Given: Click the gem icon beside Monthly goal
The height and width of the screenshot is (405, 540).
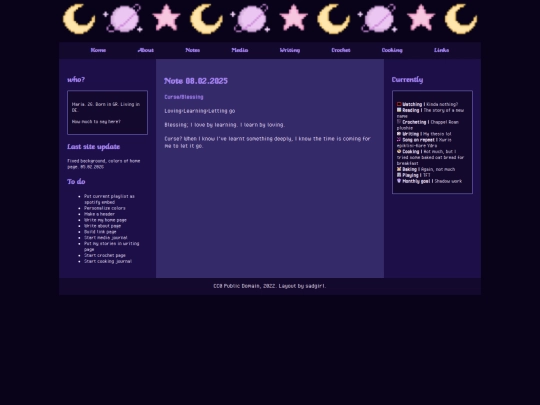Looking at the screenshot, I should (399, 181).
